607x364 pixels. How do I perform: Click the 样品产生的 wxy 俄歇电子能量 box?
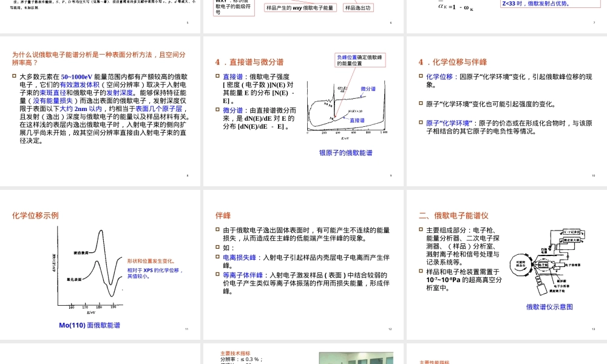(x=300, y=8)
